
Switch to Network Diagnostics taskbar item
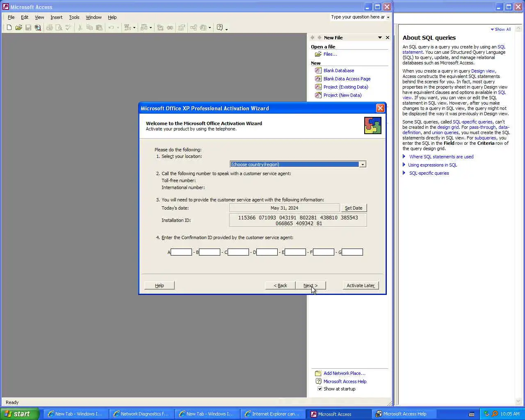[x=141, y=414]
